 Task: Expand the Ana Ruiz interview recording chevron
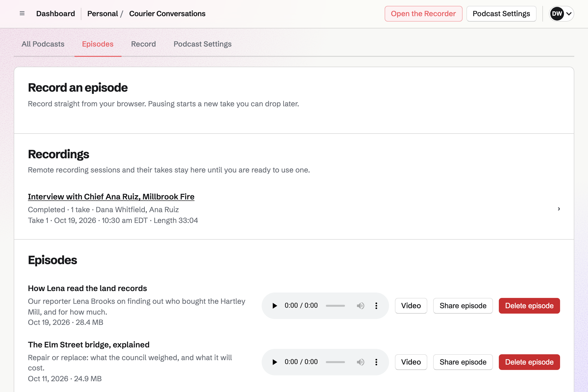click(559, 209)
